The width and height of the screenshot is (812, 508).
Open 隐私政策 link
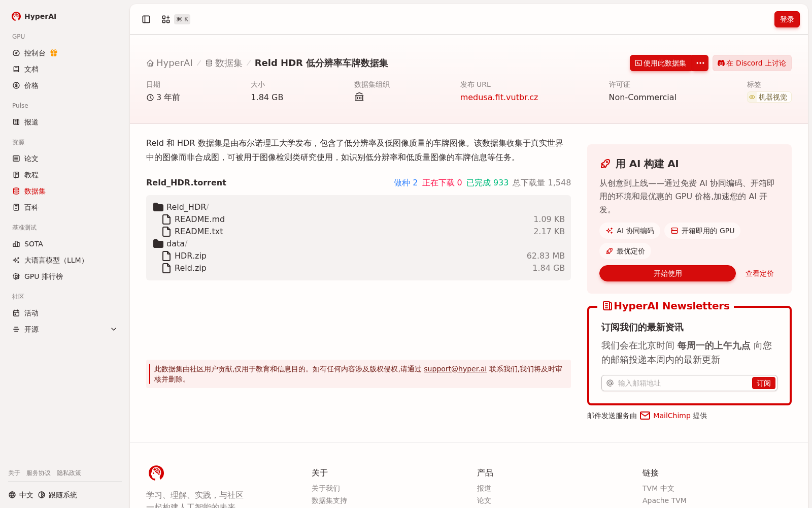click(x=69, y=473)
